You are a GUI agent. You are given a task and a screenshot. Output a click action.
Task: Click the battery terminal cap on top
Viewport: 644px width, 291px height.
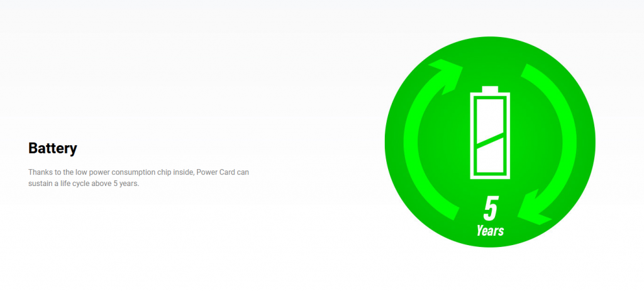coord(490,89)
